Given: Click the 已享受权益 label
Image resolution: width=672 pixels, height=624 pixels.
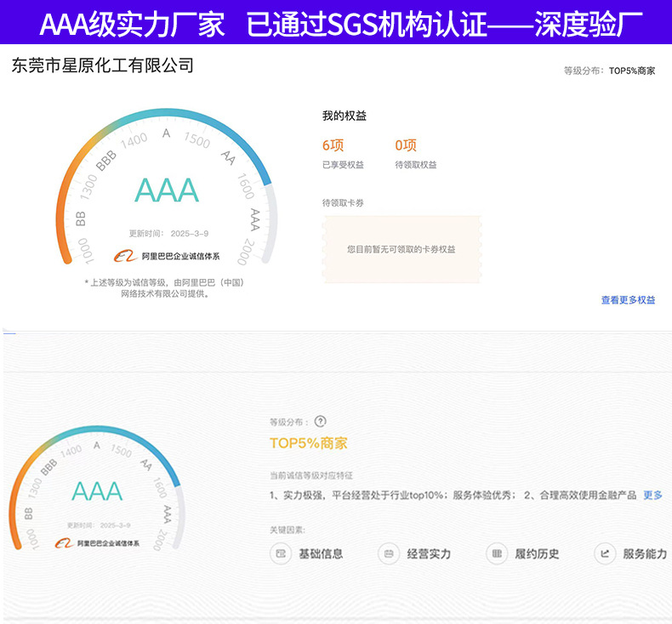Looking at the screenshot, I should tap(343, 165).
